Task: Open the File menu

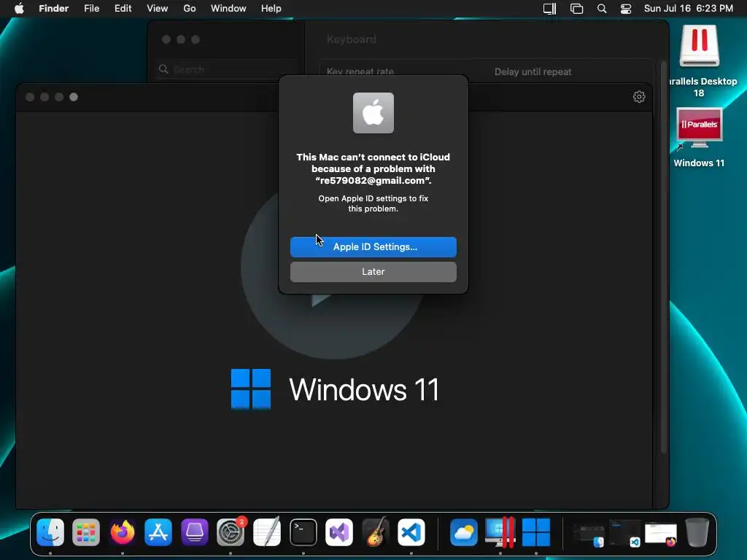Action: tap(91, 9)
